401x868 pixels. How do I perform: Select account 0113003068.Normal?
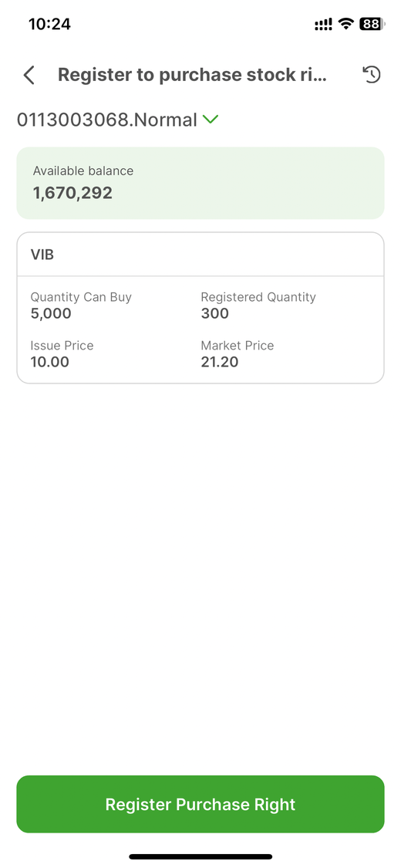(x=106, y=120)
